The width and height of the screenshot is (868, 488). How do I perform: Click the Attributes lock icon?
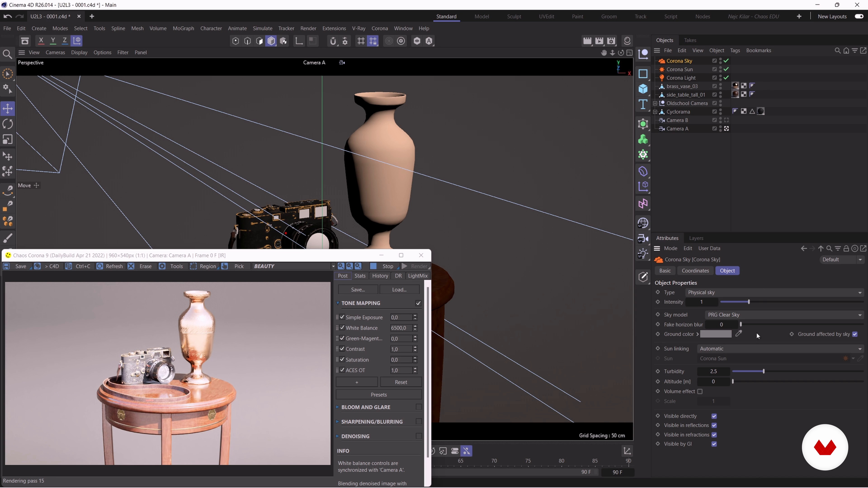(846, 249)
